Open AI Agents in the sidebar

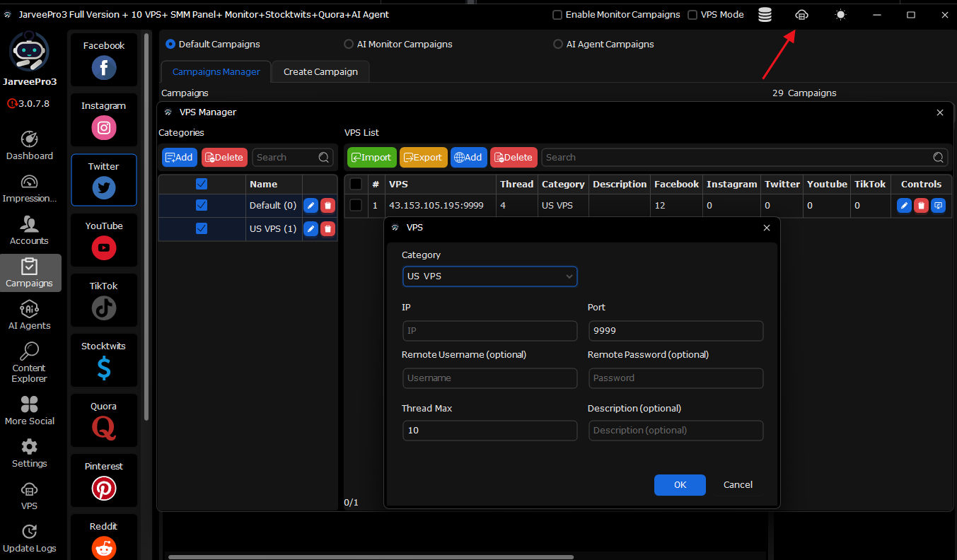[x=30, y=315]
